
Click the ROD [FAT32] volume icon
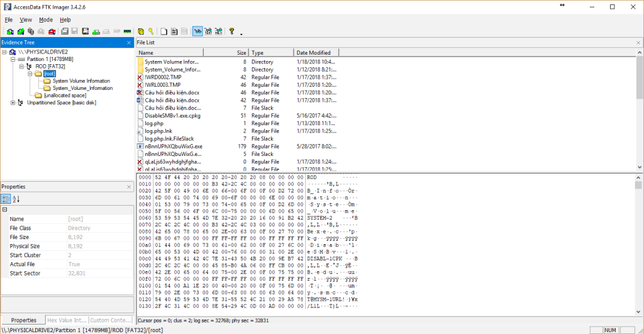click(x=29, y=67)
